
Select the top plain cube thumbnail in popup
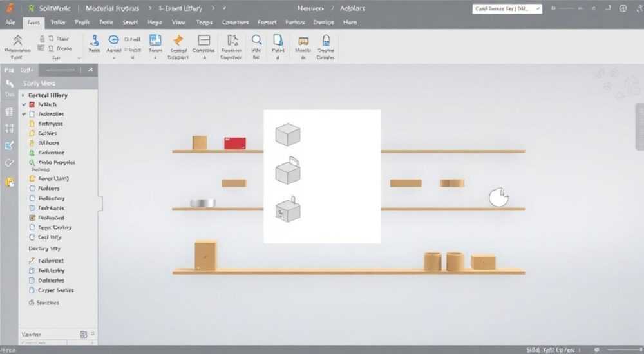(288, 135)
